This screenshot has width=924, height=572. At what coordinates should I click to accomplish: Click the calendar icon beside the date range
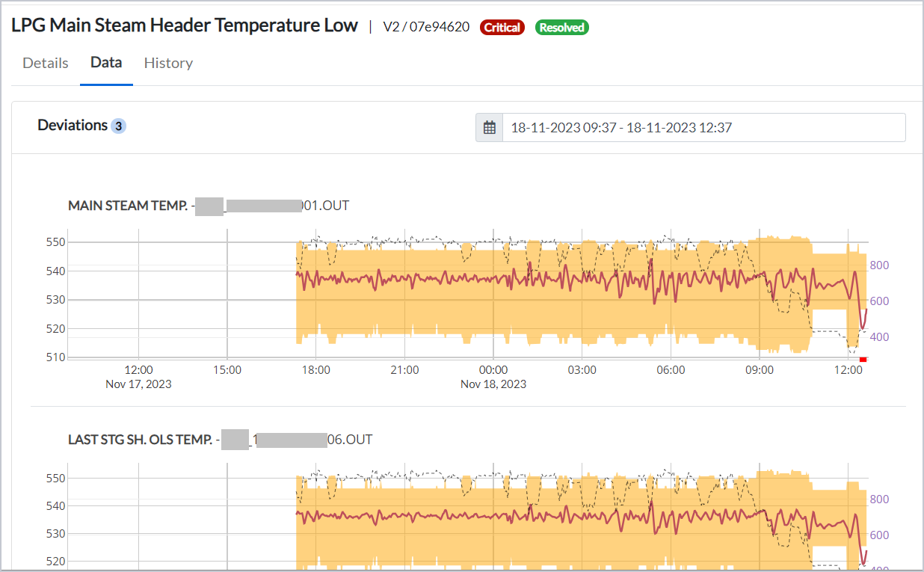click(x=490, y=128)
